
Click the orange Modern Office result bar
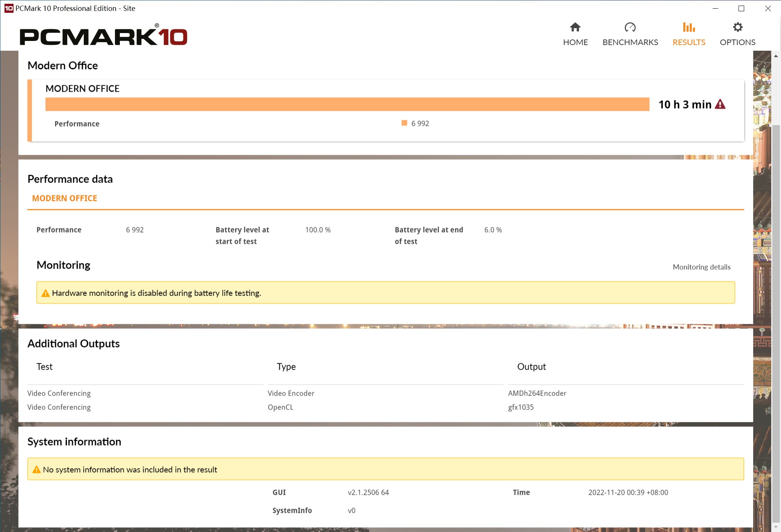click(347, 104)
